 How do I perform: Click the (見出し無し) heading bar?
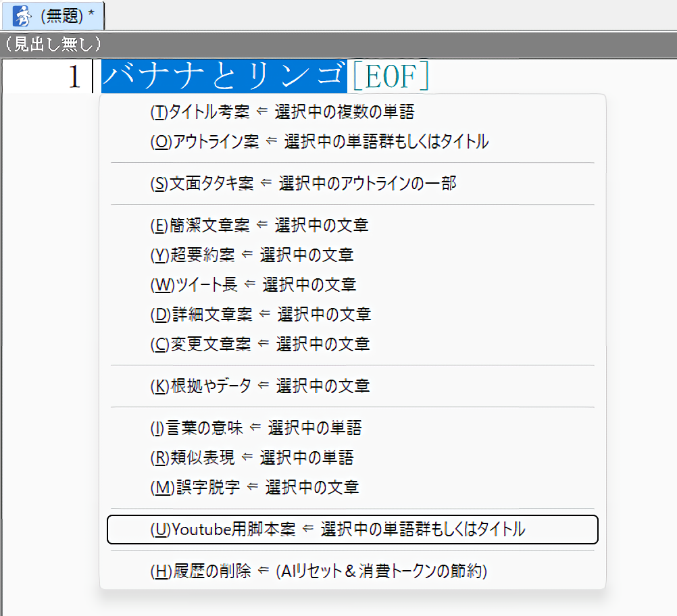[x=52, y=45]
